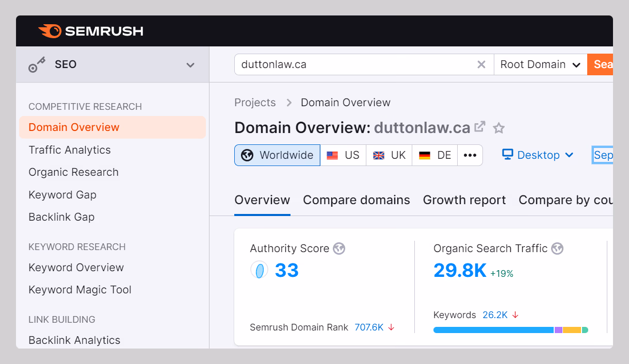Select the DE database
Screen dimensions: 629x364
(x=435, y=155)
